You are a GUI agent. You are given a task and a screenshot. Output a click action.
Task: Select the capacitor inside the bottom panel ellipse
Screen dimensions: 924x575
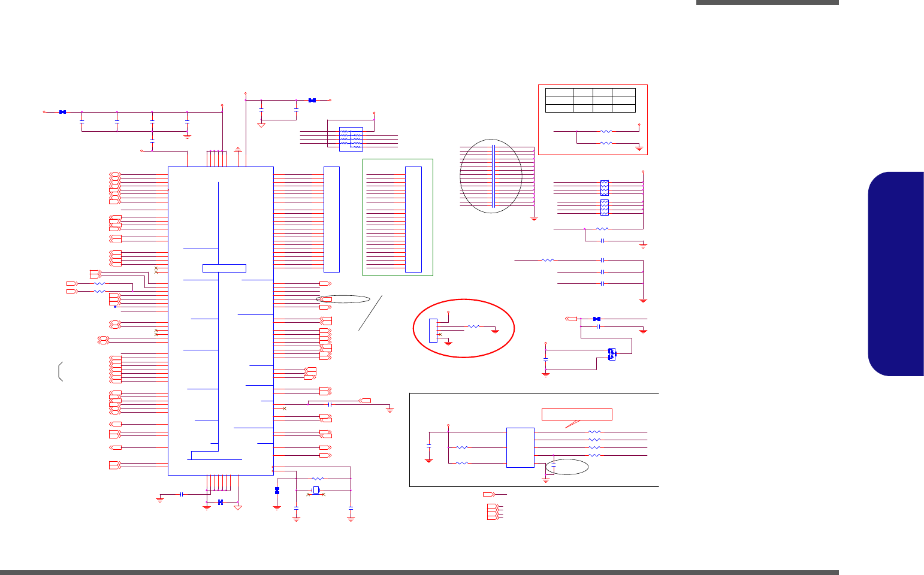tap(554, 465)
